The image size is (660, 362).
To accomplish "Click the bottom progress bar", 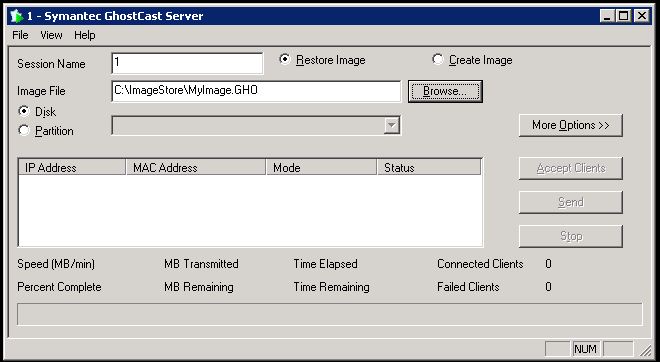I will click(330, 314).
